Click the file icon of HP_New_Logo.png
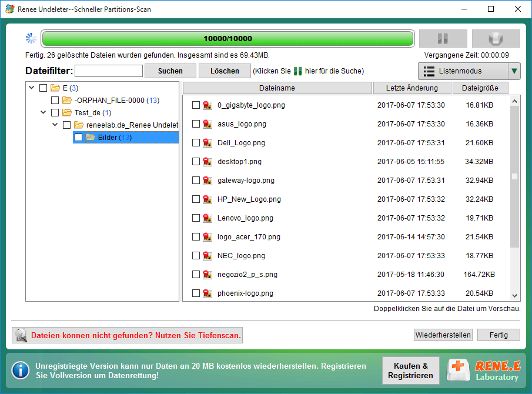532x394 pixels. tap(208, 199)
